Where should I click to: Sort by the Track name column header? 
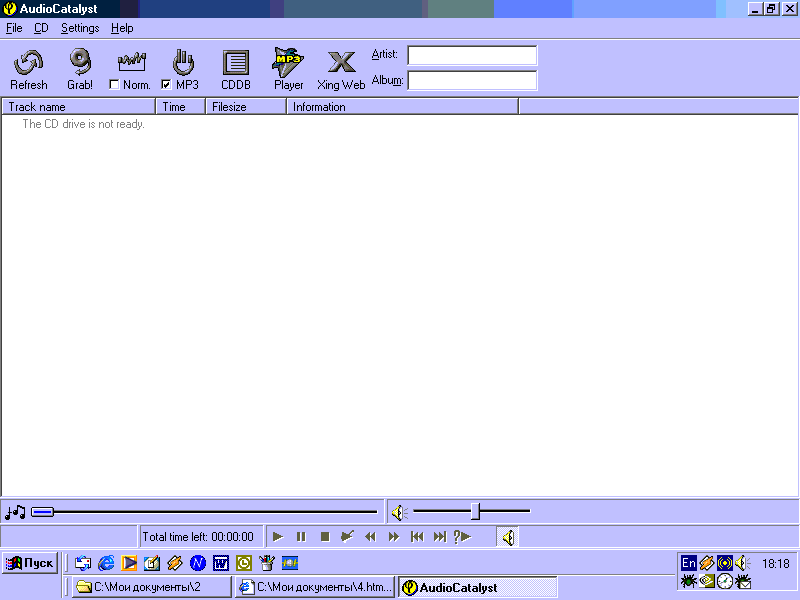[x=79, y=106]
